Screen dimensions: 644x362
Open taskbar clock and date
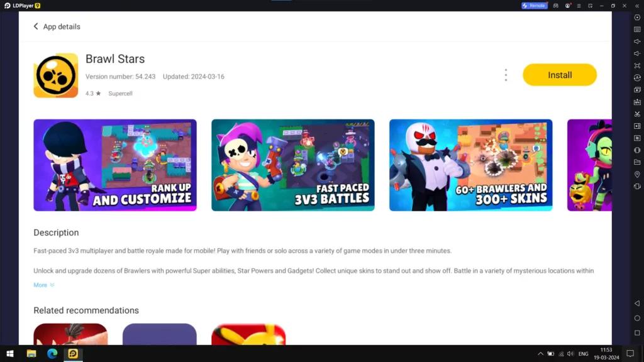point(606,354)
